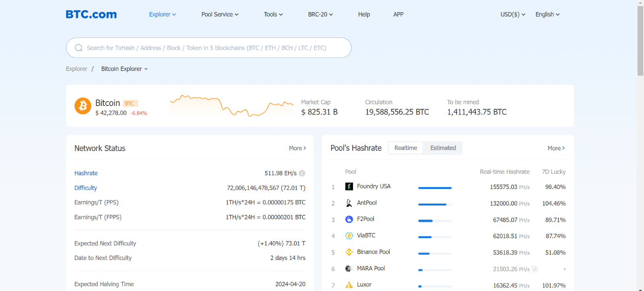
Task: Click the Foundry USA hashrate progress bar
Action: click(435, 188)
